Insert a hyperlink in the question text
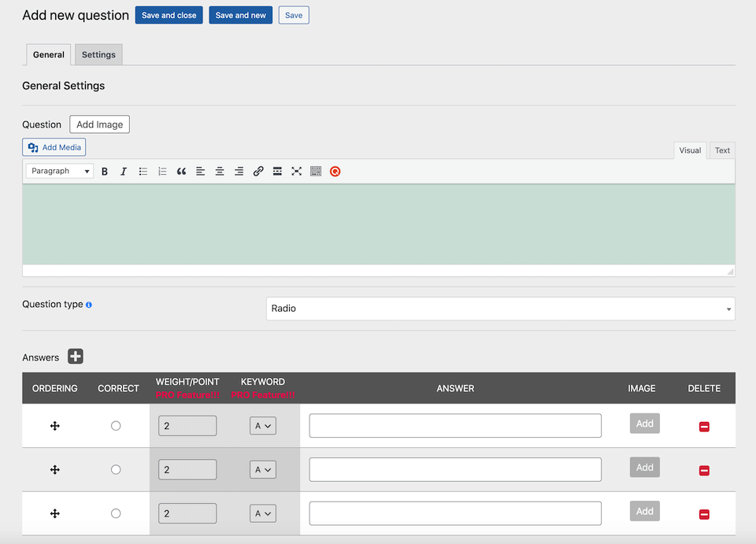Image resolution: width=756 pixels, height=544 pixels. 258,171
